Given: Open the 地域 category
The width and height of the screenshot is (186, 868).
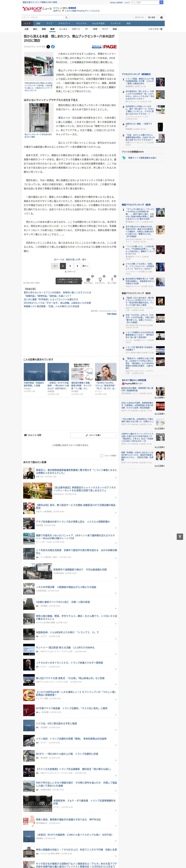Looking at the screenshot, I should point(114,29).
